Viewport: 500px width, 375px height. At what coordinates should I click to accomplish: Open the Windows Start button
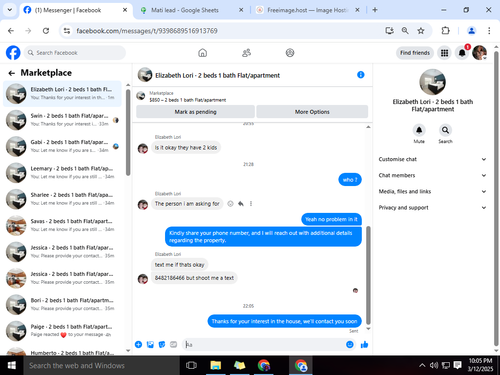pos(12,365)
